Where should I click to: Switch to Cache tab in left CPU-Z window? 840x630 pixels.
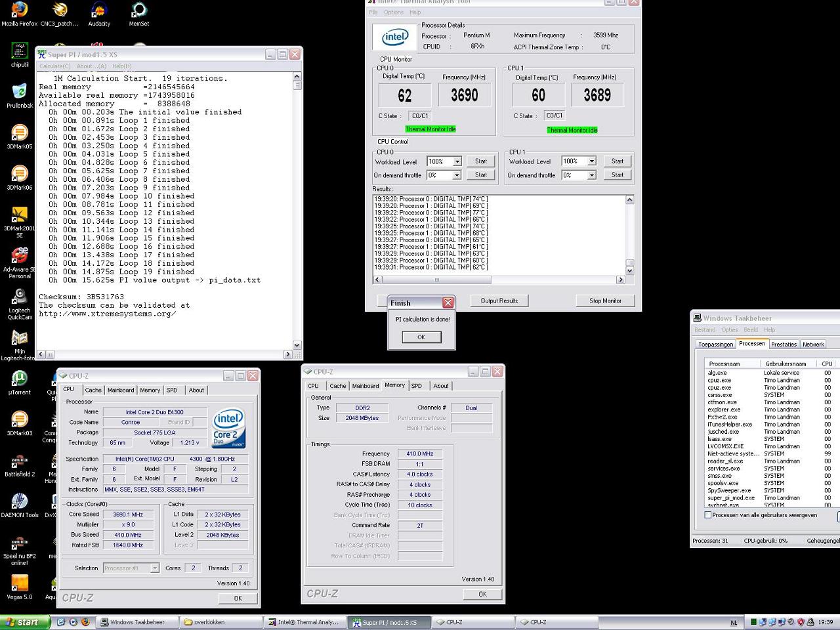pos(93,390)
